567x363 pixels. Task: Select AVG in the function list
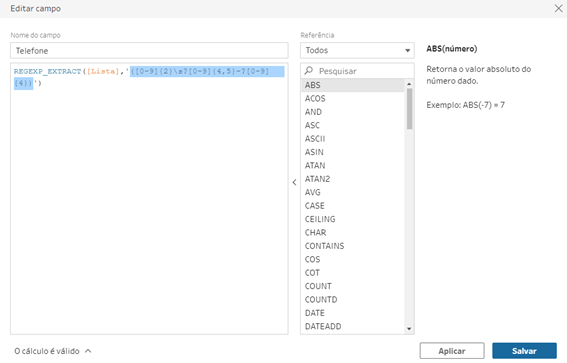(x=353, y=192)
